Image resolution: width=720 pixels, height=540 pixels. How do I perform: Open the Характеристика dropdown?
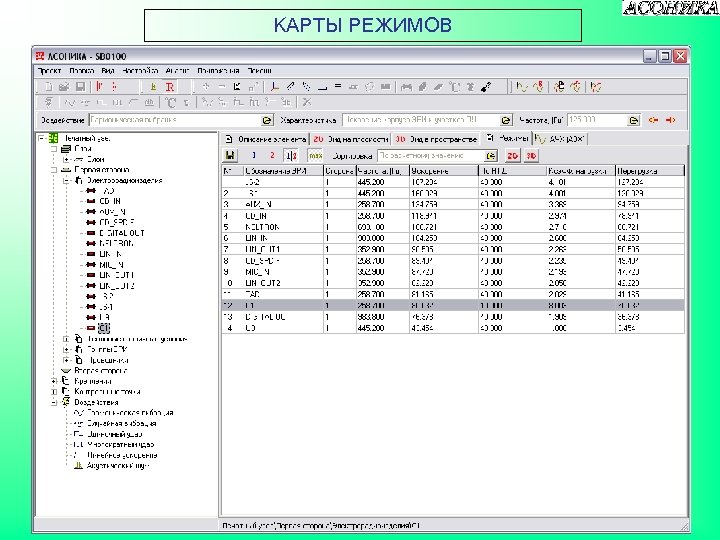[506, 120]
